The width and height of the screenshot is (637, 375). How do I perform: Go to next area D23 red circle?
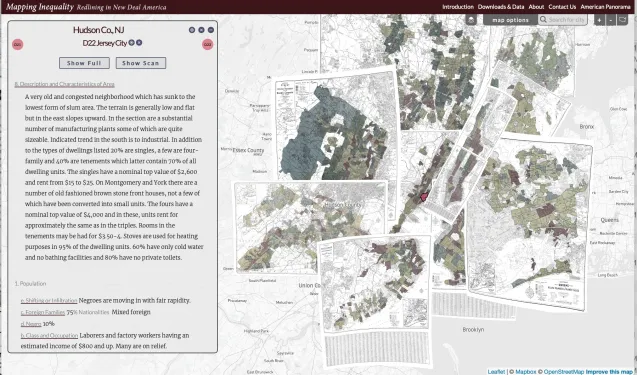pyautogui.click(x=208, y=44)
